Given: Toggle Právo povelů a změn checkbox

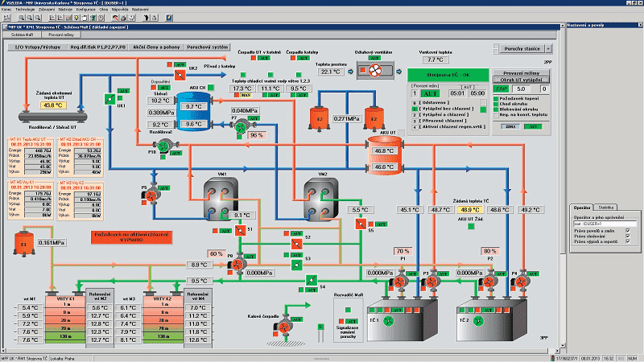Looking at the screenshot, I should click(x=628, y=231).
